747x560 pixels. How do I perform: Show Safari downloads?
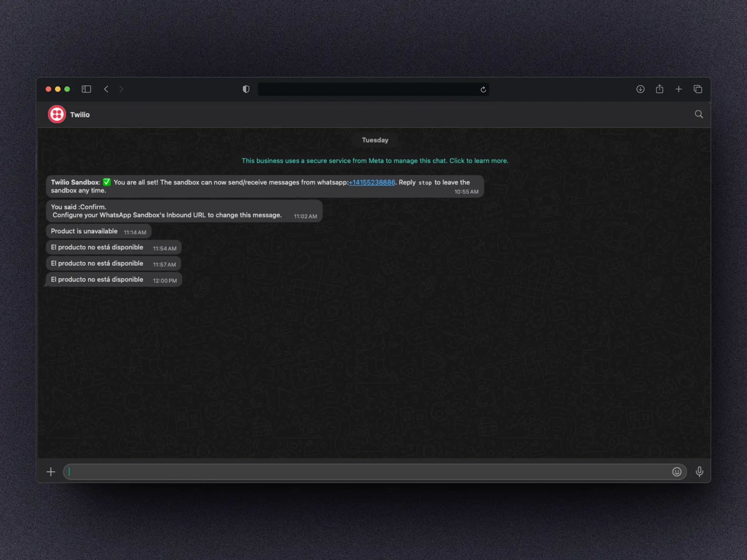640,89
